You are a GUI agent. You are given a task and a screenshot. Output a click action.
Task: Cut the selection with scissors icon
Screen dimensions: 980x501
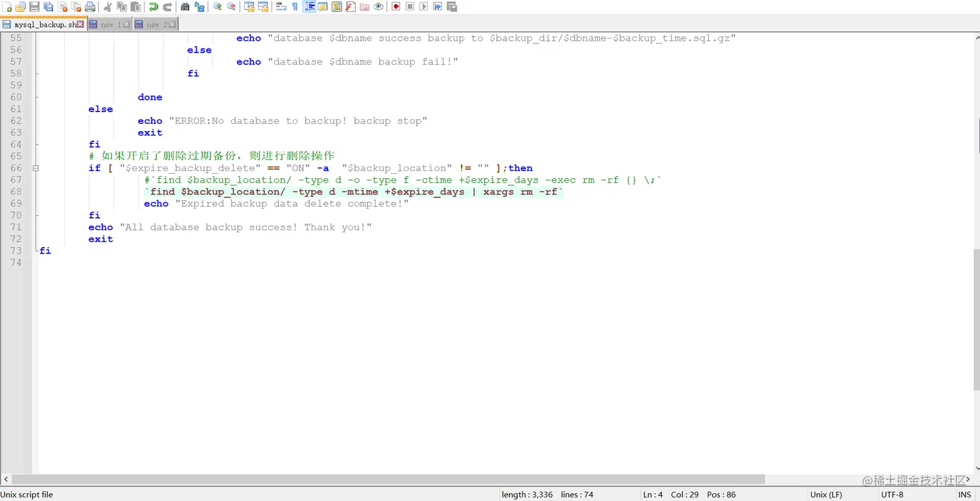pyautogui.click(x=108, y=6)
